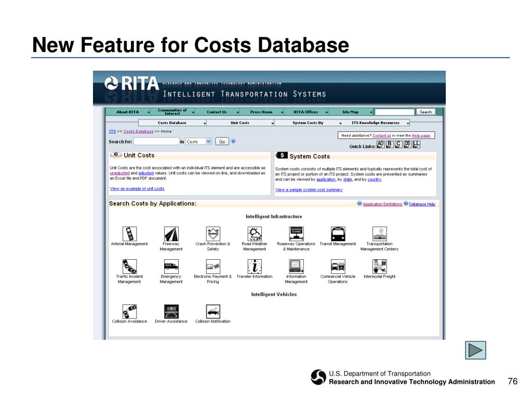
Task: Select the Collision Avoidance icon
Action: (129, 312)
